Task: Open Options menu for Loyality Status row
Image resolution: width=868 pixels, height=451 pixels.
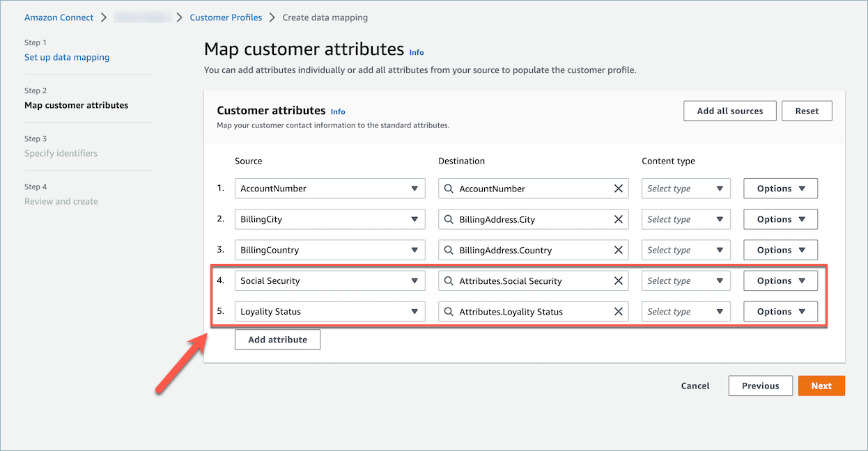Action: click(780, 312)
